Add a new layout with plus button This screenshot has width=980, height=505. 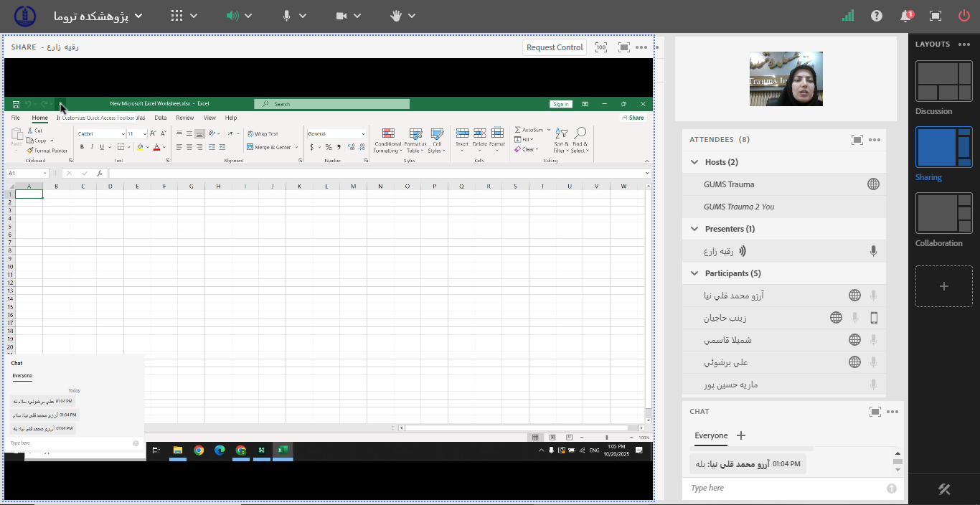[x=943, y=286]
